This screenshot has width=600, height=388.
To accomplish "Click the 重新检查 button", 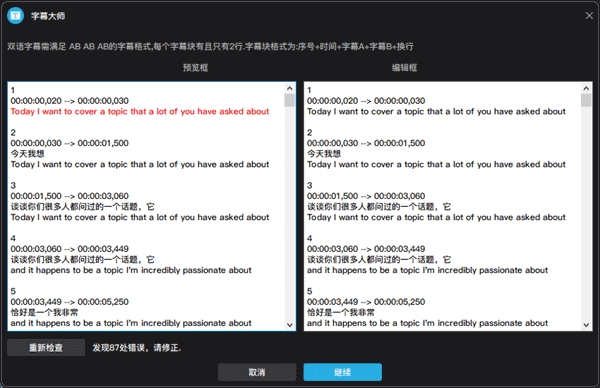I will [x=46, y=347].
